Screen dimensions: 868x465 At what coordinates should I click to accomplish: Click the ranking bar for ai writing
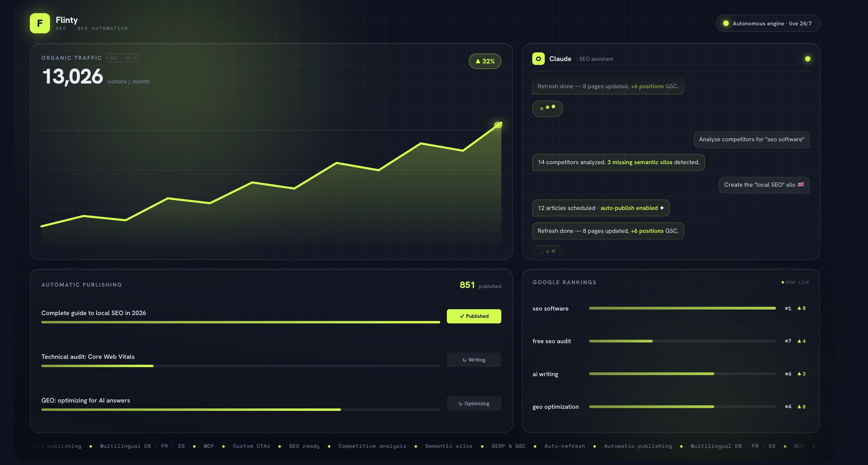point(683,374)
